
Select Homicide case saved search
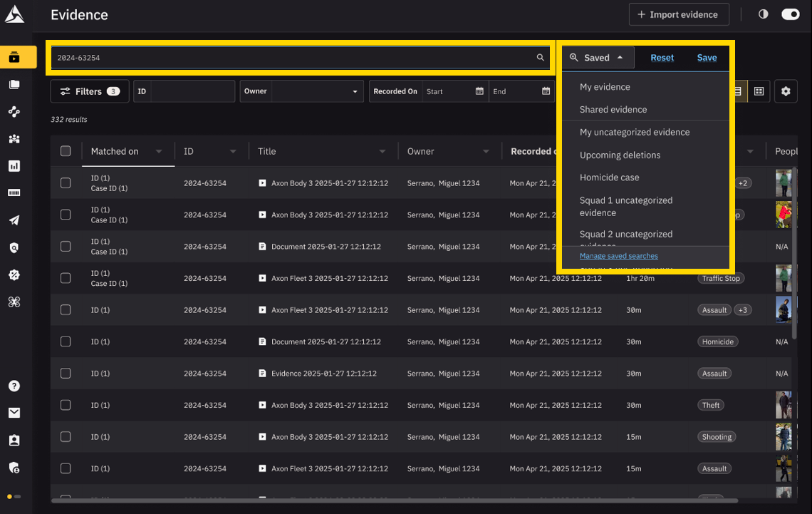pos(609,178)
